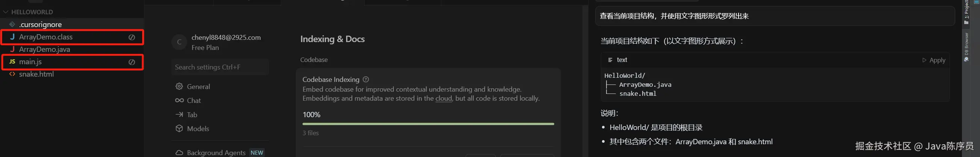Open General settings section
Screen dimensions: 980x157
[x=198, y=87]
